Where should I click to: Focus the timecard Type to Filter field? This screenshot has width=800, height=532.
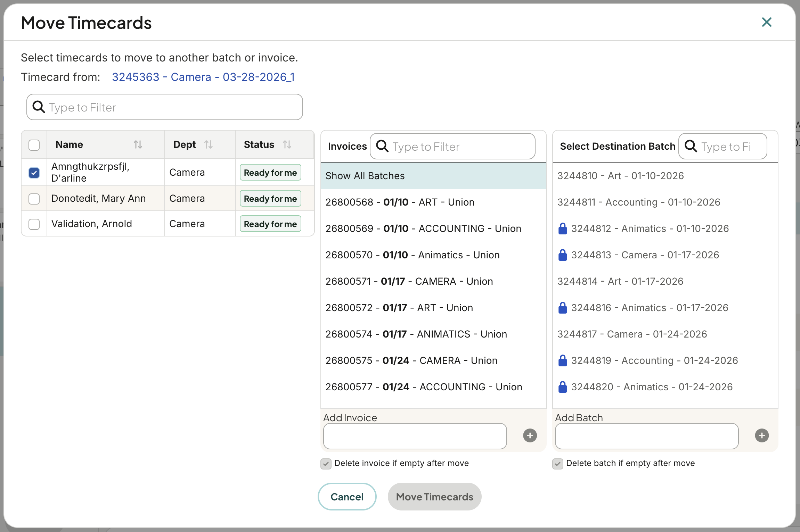point(165,107)
